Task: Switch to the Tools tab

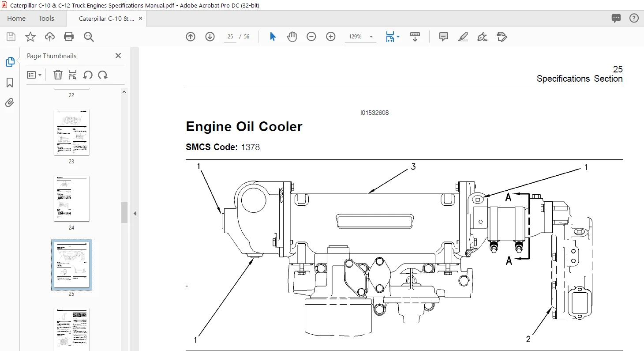Action: [x=46, y=19]
